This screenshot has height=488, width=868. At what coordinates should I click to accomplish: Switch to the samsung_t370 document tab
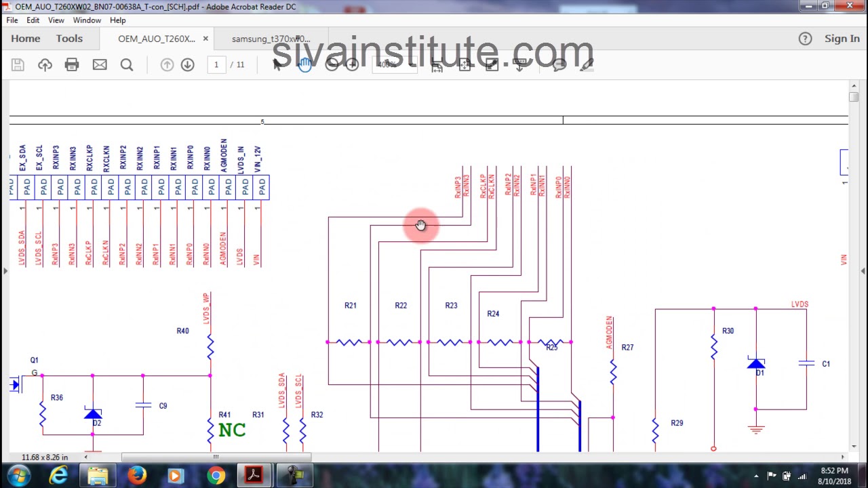pyautogui.click(x=271, y=39)
